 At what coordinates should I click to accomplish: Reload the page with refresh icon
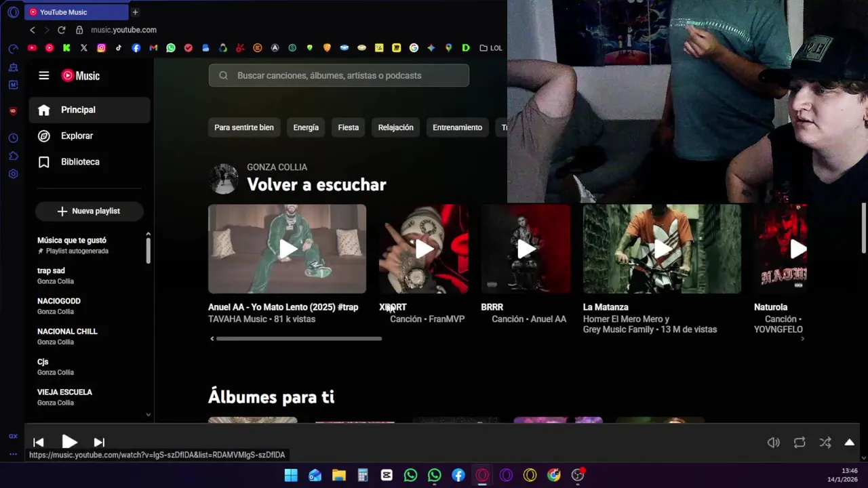62,30
